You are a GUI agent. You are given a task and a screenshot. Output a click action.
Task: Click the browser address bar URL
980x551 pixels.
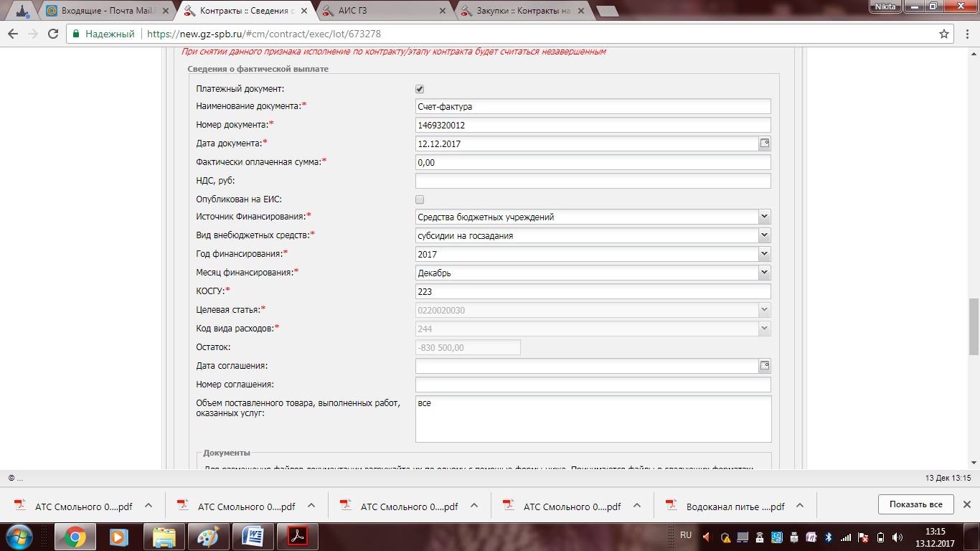(263, 34)
